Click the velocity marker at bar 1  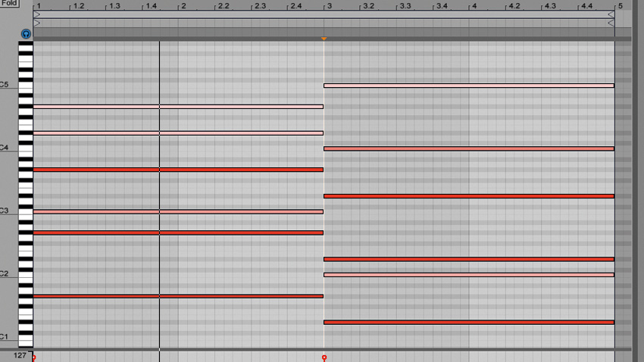[33, 358]
